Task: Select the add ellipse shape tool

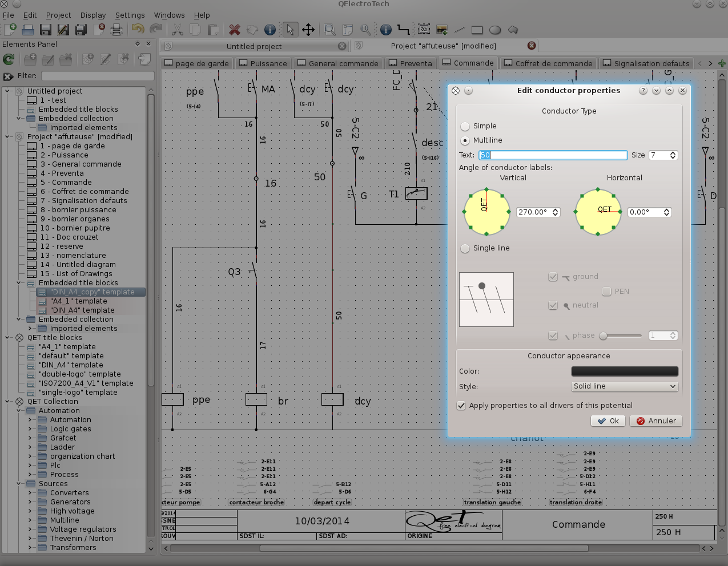Action: click(x=495, y=30)
